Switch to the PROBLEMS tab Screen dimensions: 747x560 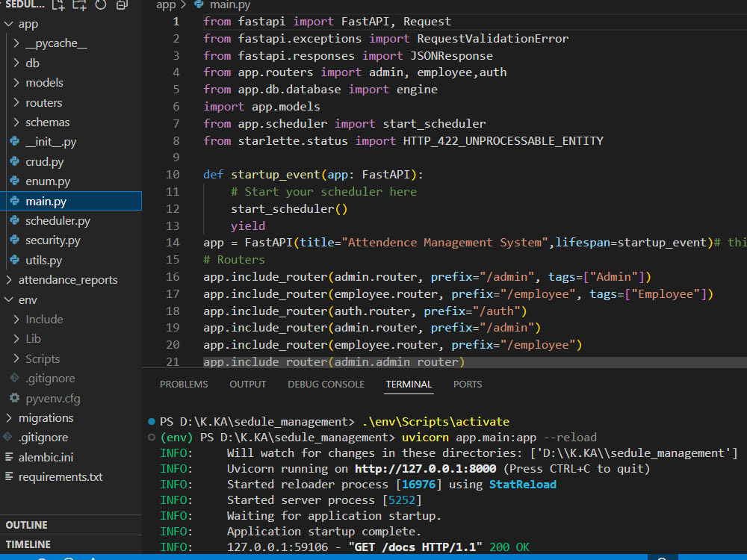tap(184, 385)
